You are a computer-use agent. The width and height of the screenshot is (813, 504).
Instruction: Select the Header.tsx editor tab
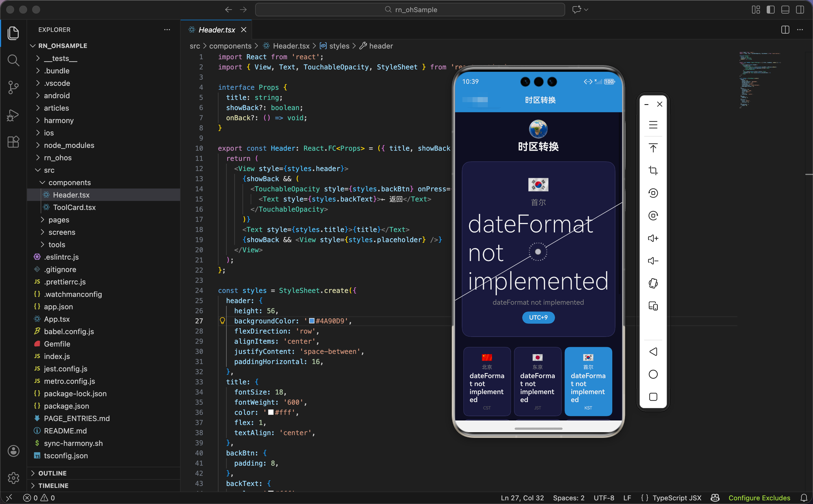coord(217,30)
